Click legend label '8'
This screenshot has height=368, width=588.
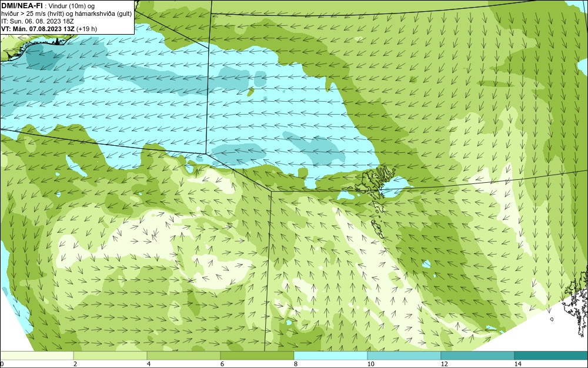(x=296, y=364)
